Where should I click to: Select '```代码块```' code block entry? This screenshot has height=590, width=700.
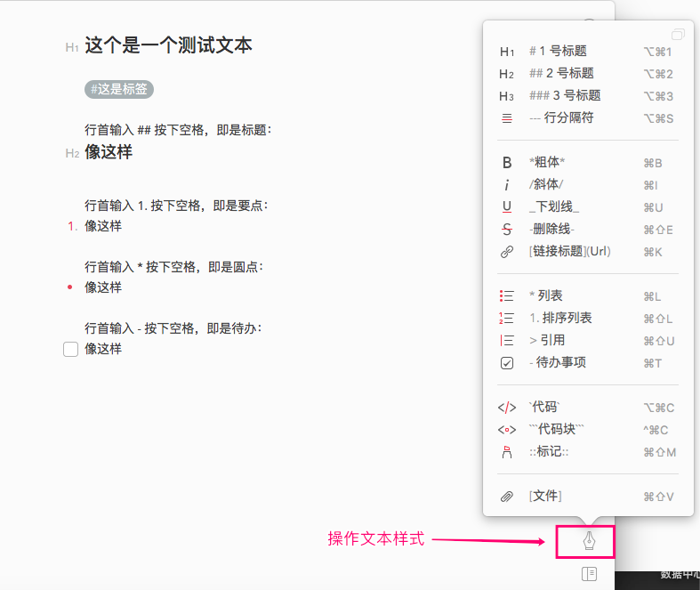click(x=556, y=429)
